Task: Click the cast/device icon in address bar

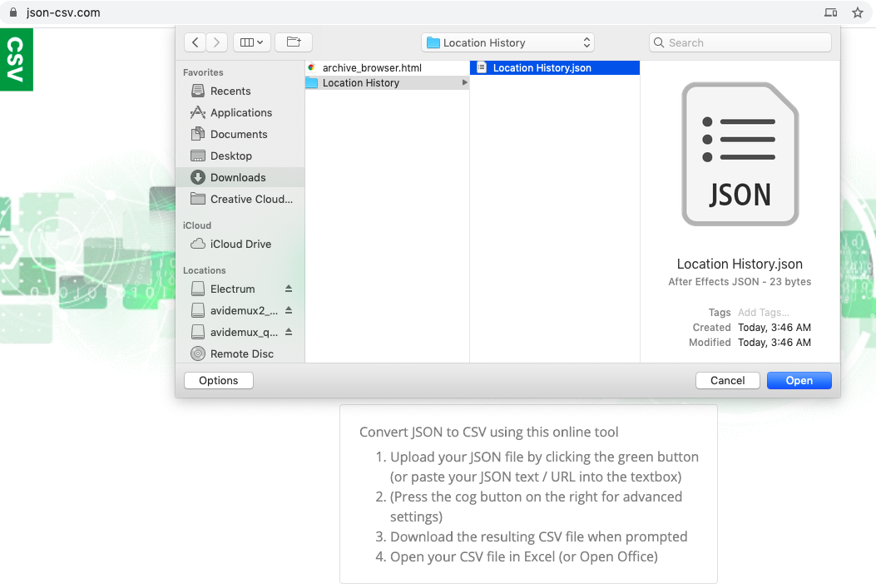Action: [x=831, y=12]
